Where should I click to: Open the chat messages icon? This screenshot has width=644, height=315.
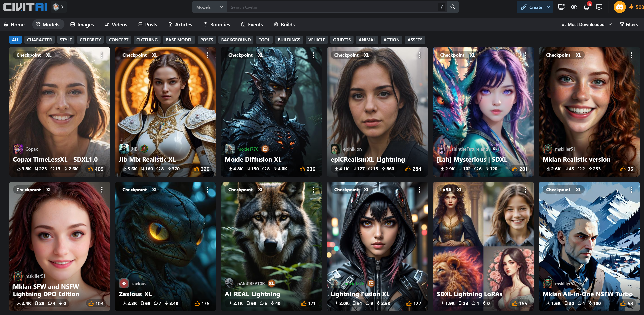pos(599,7)
